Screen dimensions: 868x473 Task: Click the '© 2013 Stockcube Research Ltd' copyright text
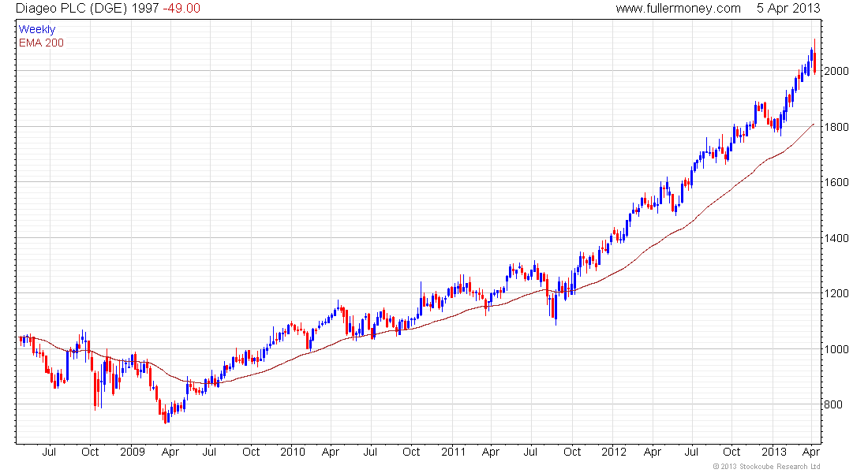(767, 467)
